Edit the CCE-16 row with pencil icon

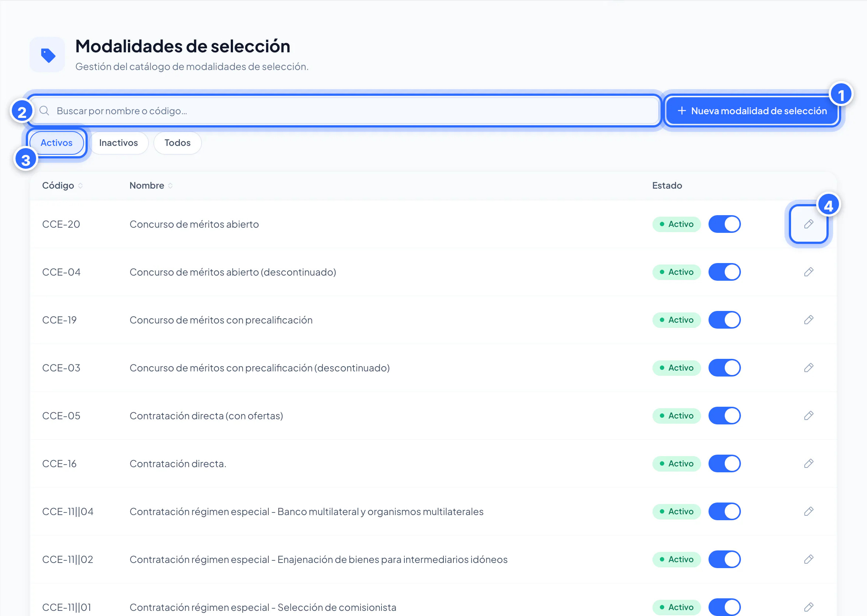click(x=808, y=463)
